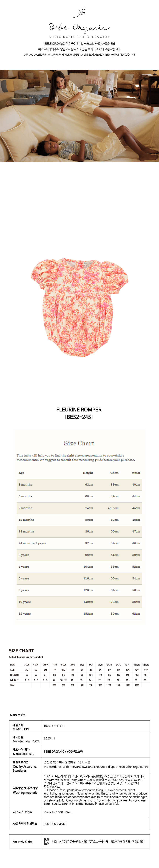Click the product code BE52-245
The height and width of the screenshot is (868, 159).
click(x=79, y=417)
